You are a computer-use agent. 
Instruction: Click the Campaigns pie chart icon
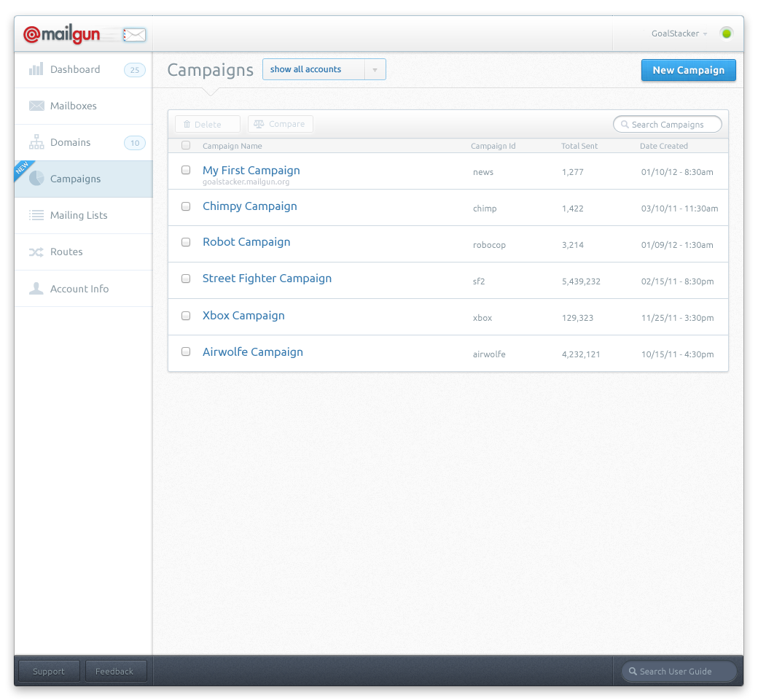pyautogui.click(x=36, y=179)
